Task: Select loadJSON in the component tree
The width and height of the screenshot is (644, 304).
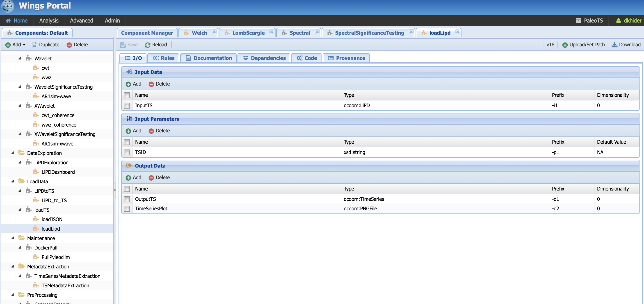Action: pyautogui.click(x=52, y=219)
